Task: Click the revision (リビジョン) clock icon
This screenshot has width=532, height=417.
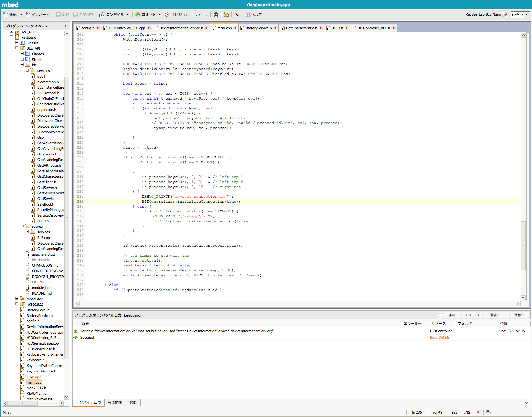Action: tap(167, 15)
